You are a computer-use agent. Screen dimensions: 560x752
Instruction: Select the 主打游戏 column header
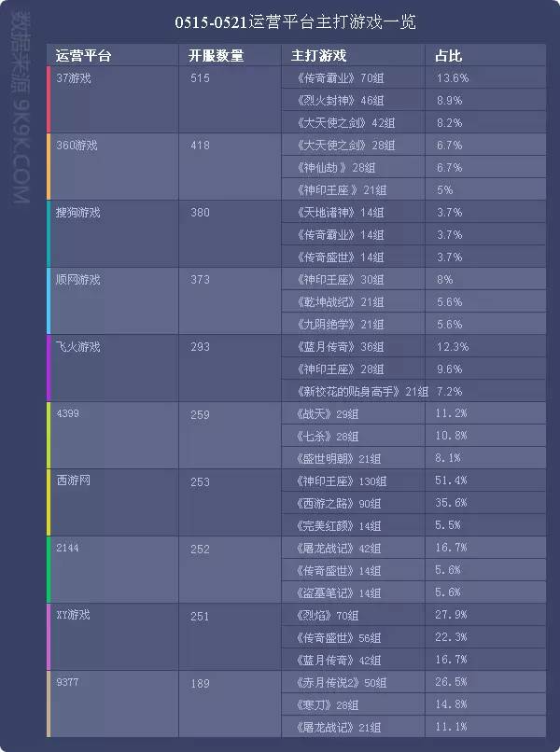click(x=319, y=56)
